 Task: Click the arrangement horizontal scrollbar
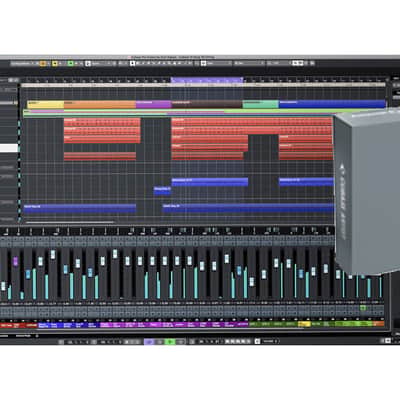[x=70, y=222]
